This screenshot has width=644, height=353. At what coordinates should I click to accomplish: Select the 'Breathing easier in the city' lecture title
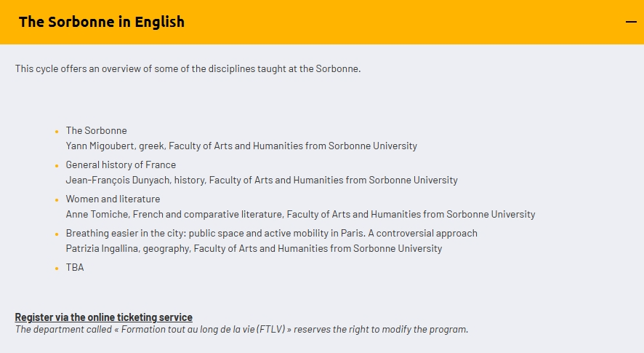click(271, 234)
